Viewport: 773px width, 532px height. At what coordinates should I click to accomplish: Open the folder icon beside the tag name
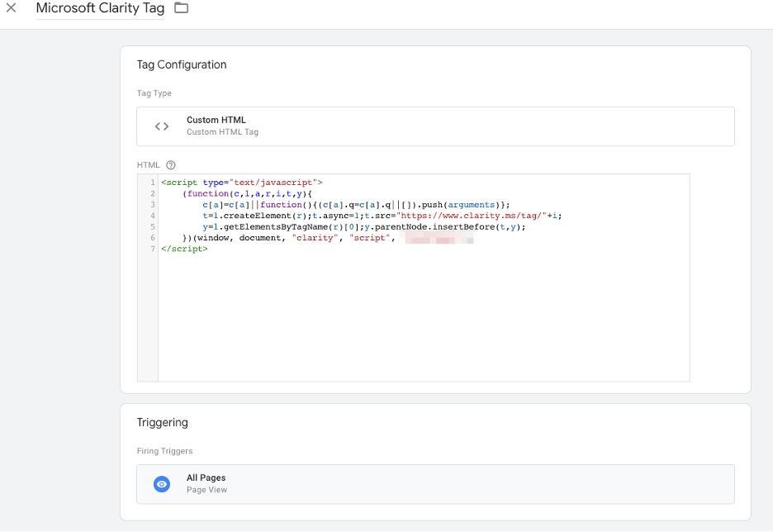[182, 8]
